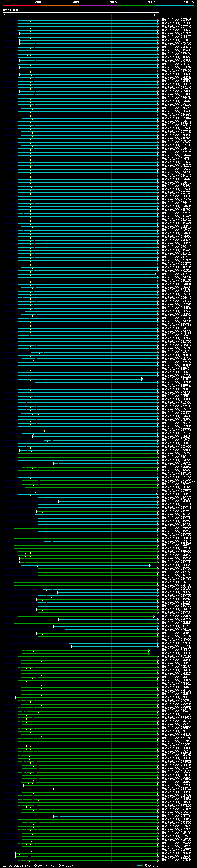197x868 pixels.
Task: Select hit label UniRef100_B6T2Y9
Action: click(177, 474)
